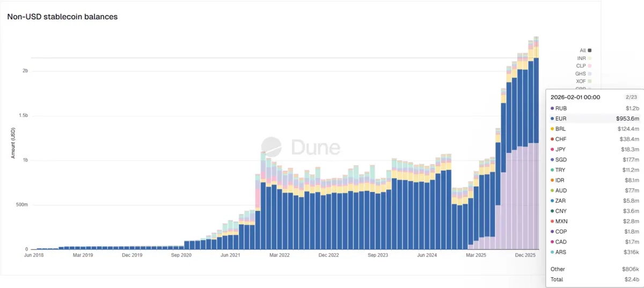Click the GHS legend color swatch
Screen dimensions: 644x288
click(x=590, y=73)
